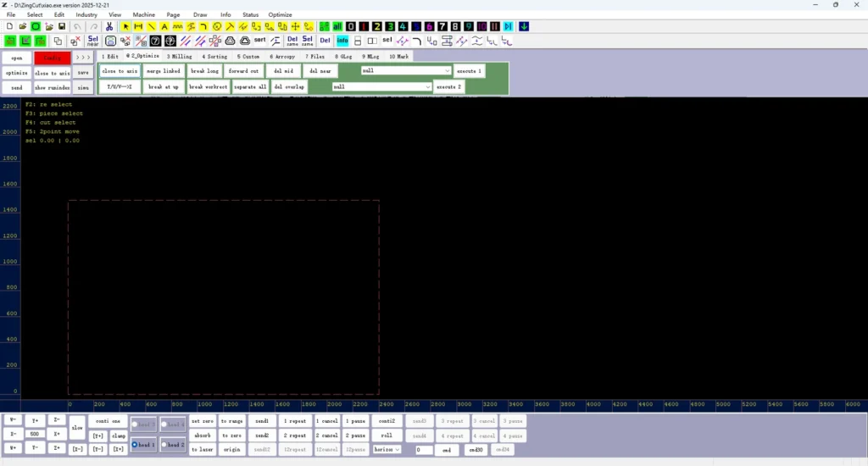Click the circled 7 icon

tap(156, 41)
